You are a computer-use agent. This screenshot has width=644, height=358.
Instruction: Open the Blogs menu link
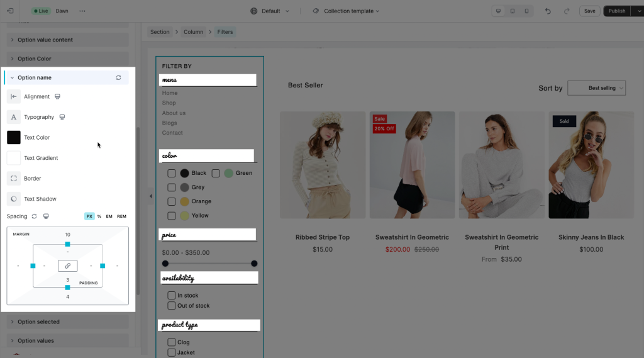pos(169,123)
